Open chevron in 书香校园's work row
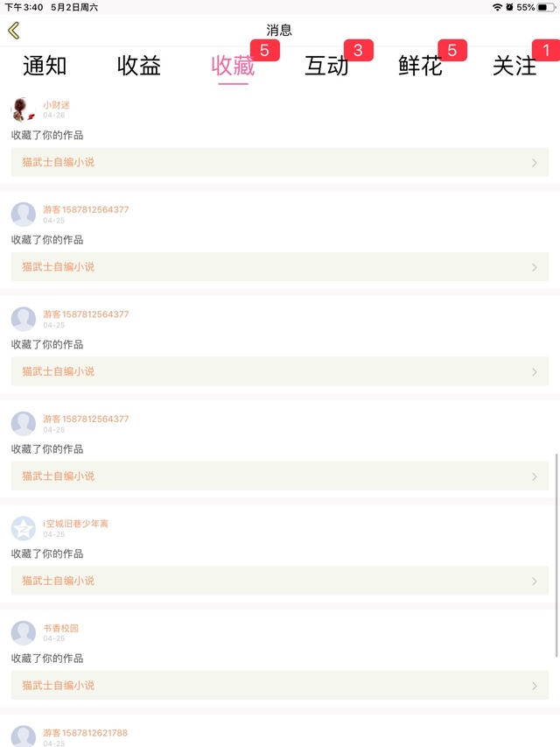The height and width of the screenshot is (747, 560). (x=535, y=686)
